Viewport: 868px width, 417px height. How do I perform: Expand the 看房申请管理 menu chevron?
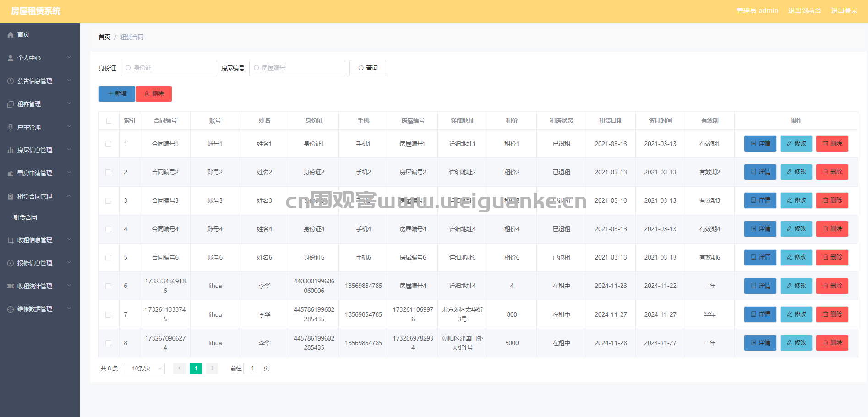pos(69,173)
